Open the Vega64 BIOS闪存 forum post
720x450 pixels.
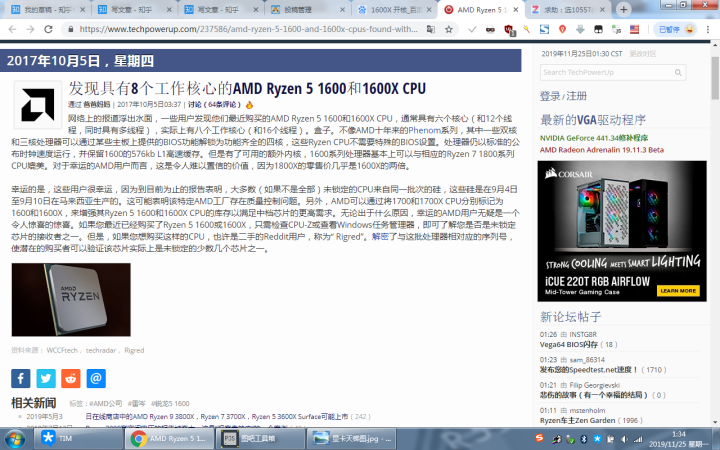pyautogui.click(x=569, y=344)
